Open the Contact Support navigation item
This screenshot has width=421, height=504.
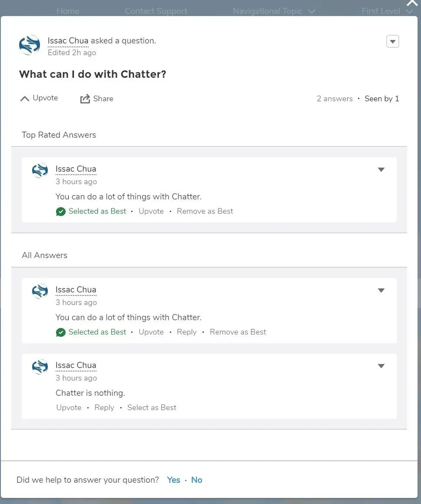click(x=156, y=11)
